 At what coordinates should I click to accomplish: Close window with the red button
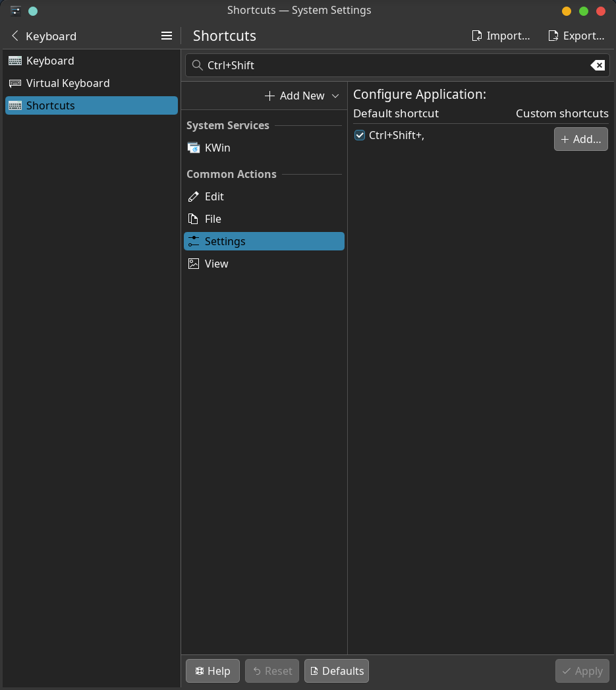(601, 11)
